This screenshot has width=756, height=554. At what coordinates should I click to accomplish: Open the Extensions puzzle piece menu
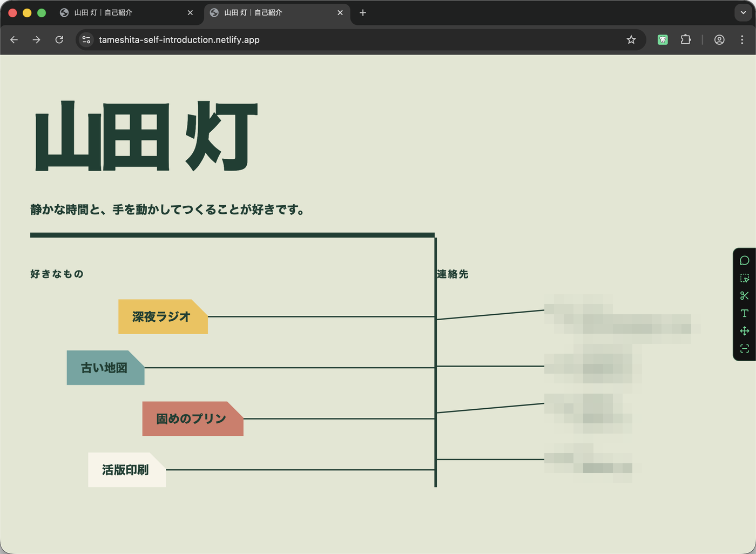click(686, 39)
